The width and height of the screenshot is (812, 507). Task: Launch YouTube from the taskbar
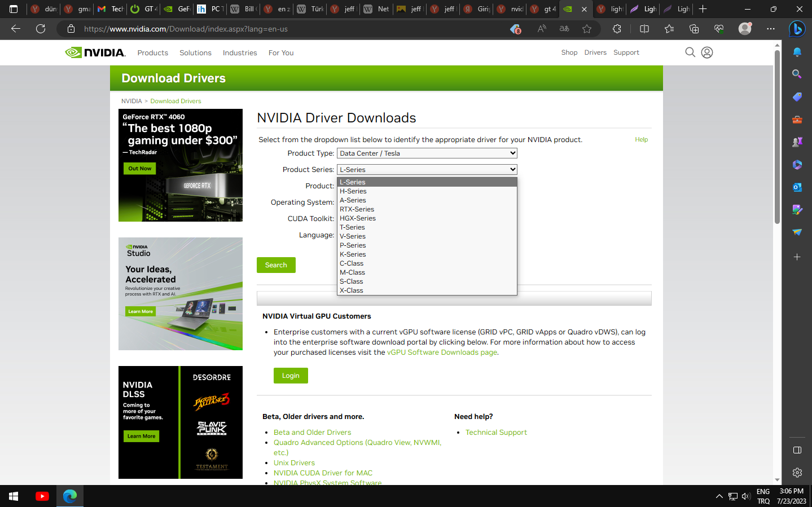(x=42, y=496)
